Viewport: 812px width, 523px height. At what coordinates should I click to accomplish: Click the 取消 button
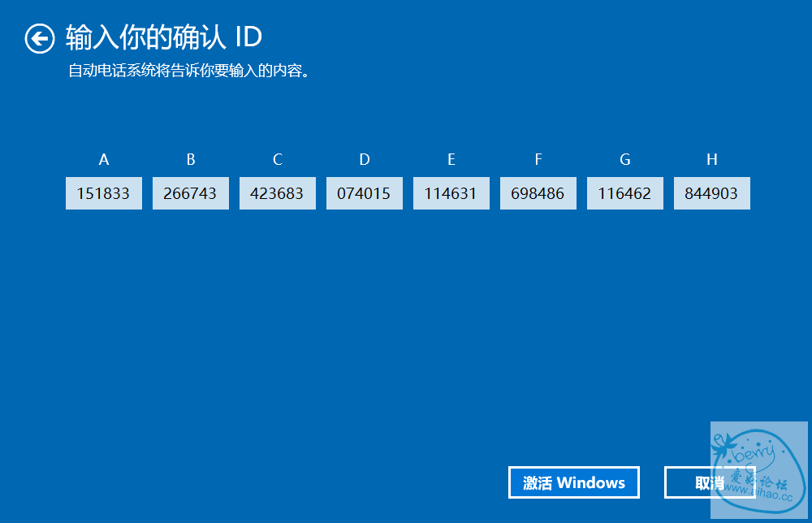tap(710, 482)
